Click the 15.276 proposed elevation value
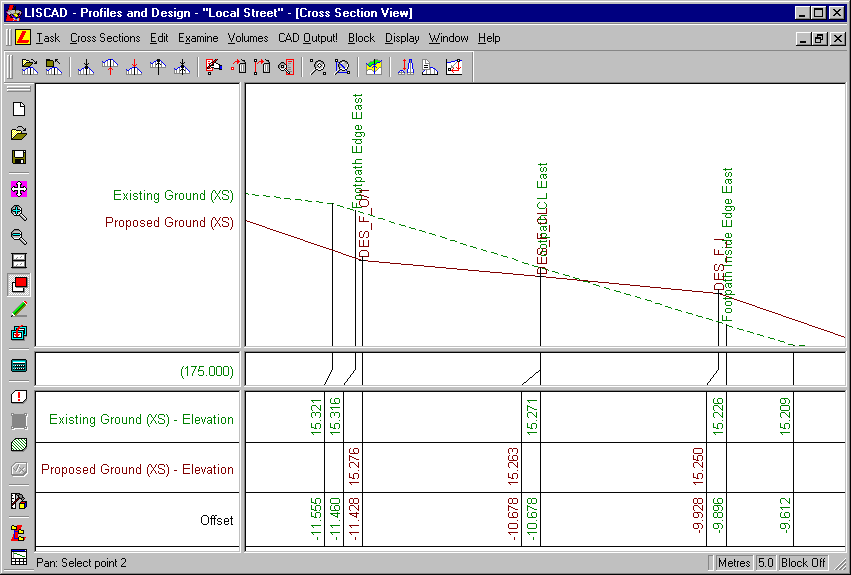 [353, 466]
